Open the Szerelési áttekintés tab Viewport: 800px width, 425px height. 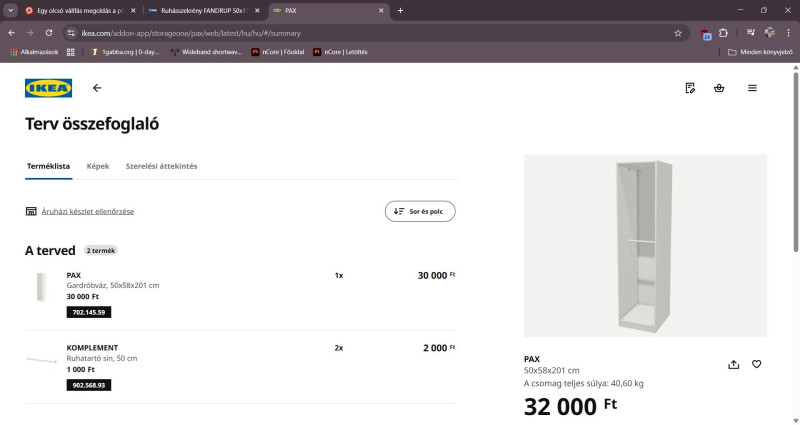point(161,166)
